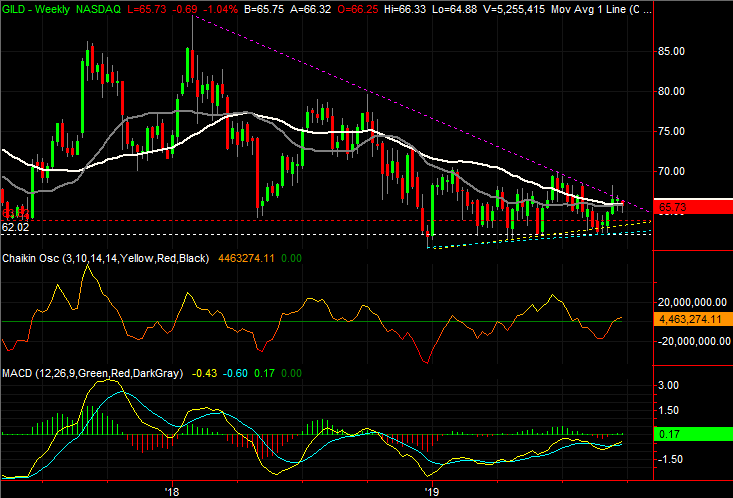Image resolution: width=733 pixels, height=498 pixels.
Task: Click the green 0.17 MACD axis tag
Action: pos(693,434)
